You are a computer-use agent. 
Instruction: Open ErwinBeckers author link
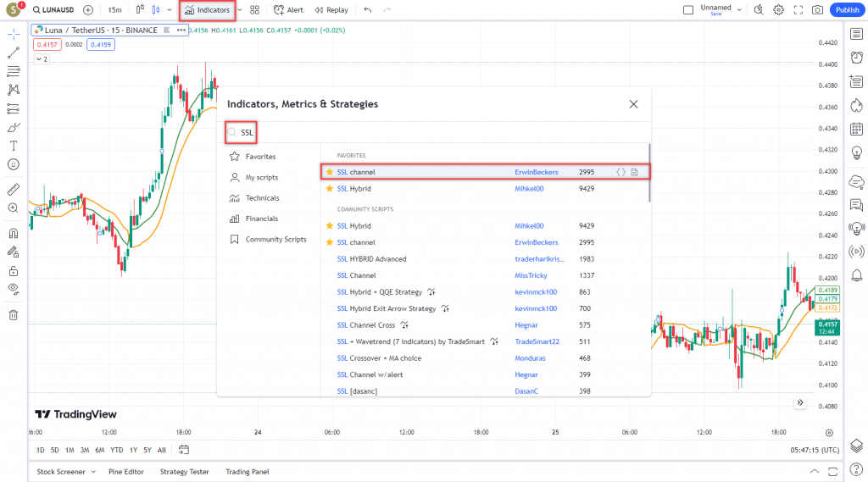point(537,172)
